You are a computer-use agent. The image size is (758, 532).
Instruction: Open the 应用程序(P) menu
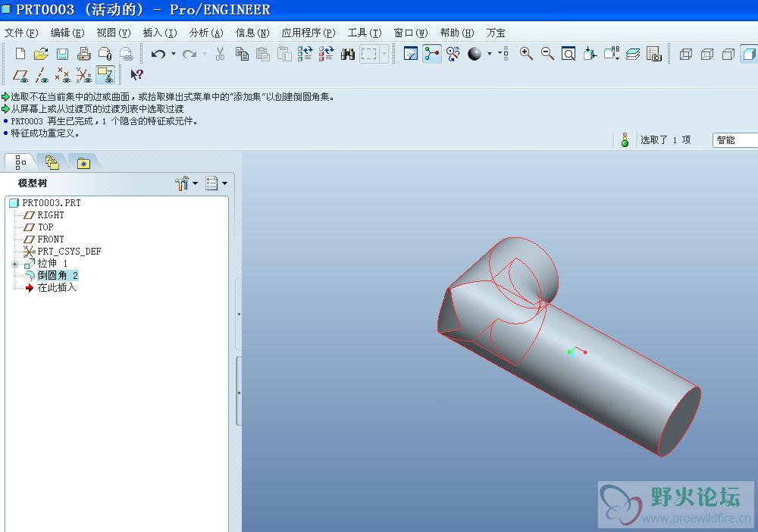point(309,33)
